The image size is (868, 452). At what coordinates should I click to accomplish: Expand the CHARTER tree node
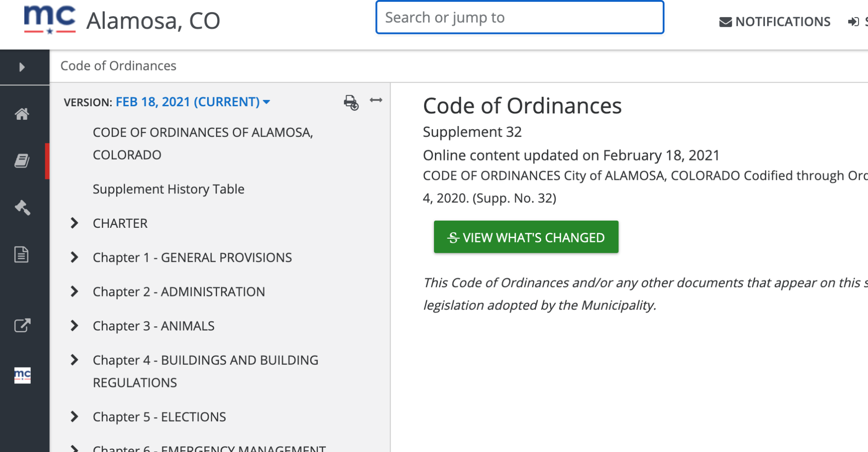pos(75,223)
